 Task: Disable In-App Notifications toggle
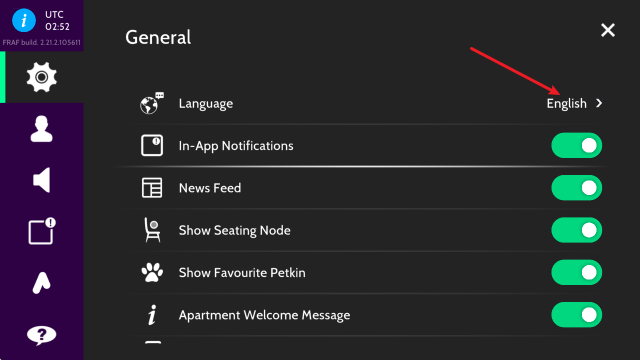click(576, 145)
